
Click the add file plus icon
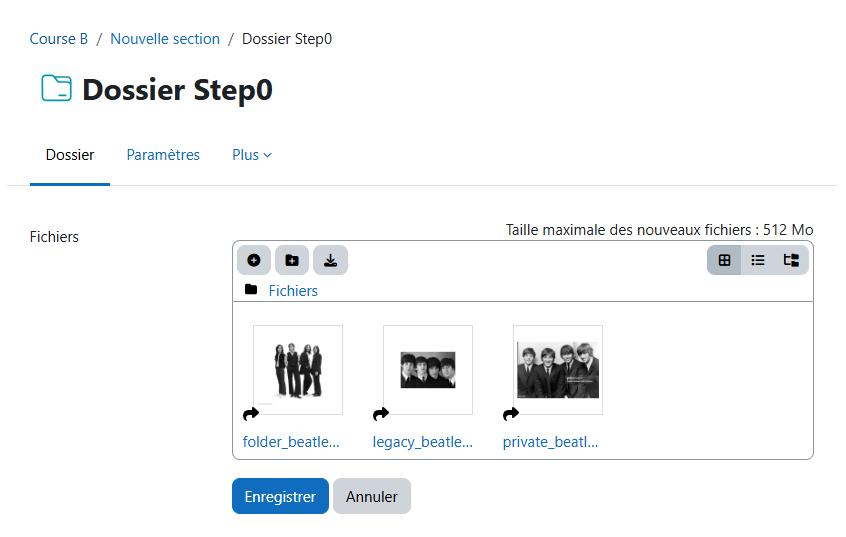254,261
